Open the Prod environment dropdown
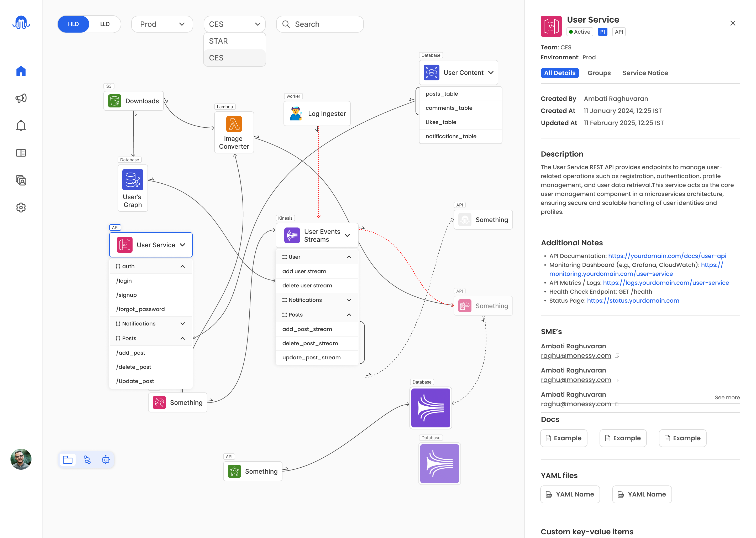The height and width of the screenshot is (538, 756). pos(162,24)
